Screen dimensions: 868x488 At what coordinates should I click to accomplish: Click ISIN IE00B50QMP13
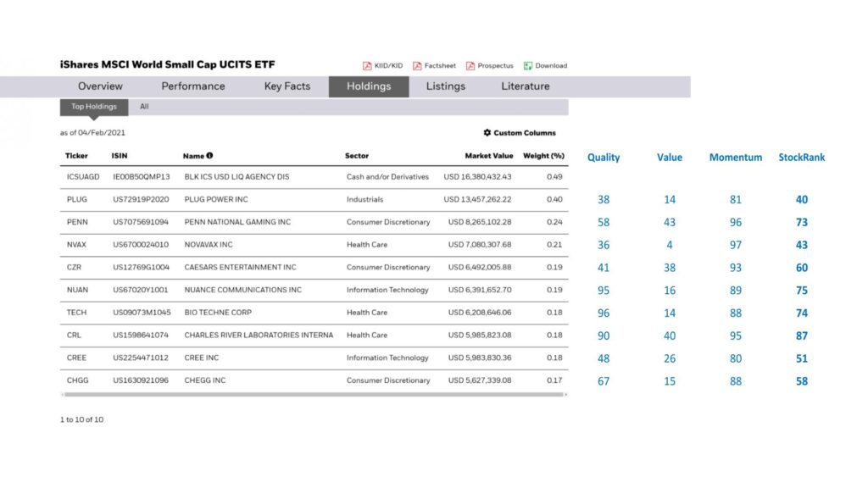142,177
